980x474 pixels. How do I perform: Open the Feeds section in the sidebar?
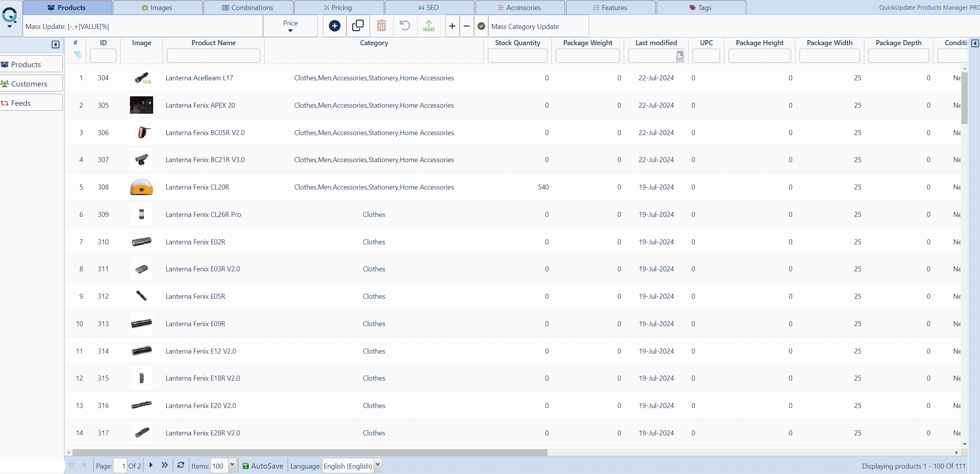pyautogui.click(x=21, y=103)
